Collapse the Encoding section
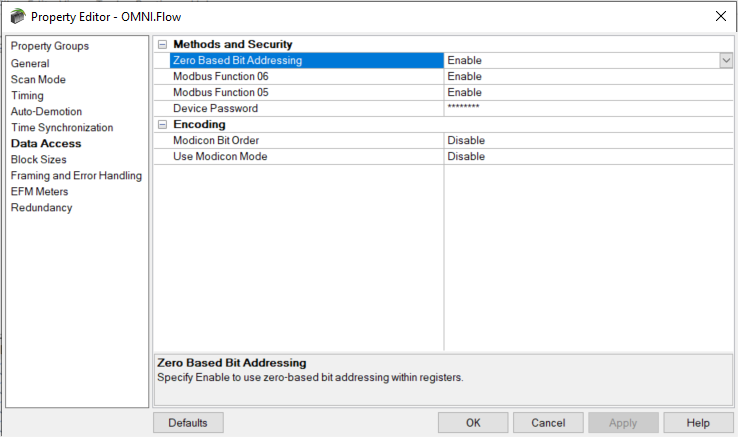Image resolution: width=738 pixels, height=437 pixels. pyautogui.click(x=162, y=125)
